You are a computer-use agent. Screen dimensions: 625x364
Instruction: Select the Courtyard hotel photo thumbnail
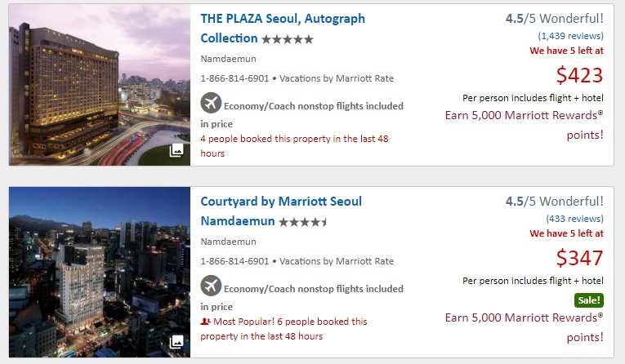pos(99,272)
